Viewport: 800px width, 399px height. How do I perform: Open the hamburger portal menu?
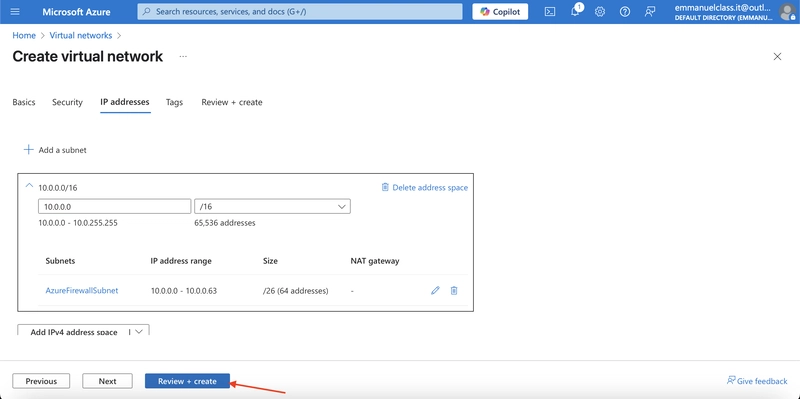[15, 11]
